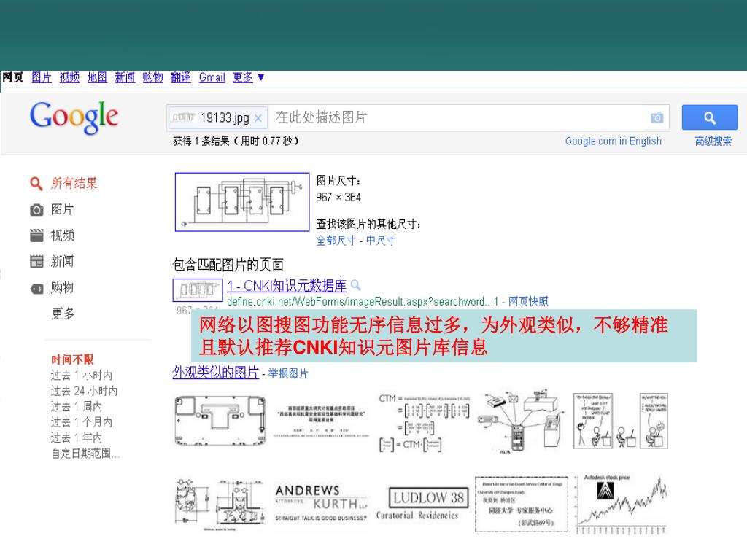Open Google.com in English link

(x=613, y=141)
